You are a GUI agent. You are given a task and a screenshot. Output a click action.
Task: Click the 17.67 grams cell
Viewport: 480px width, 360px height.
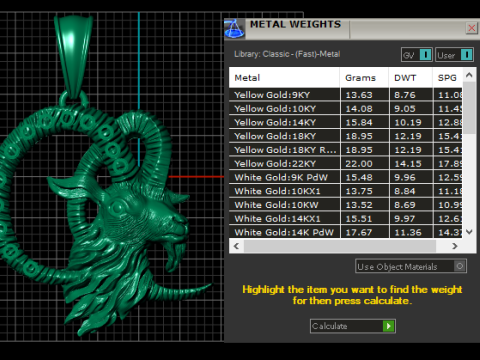pyautogui.click(x=364, y=232)
